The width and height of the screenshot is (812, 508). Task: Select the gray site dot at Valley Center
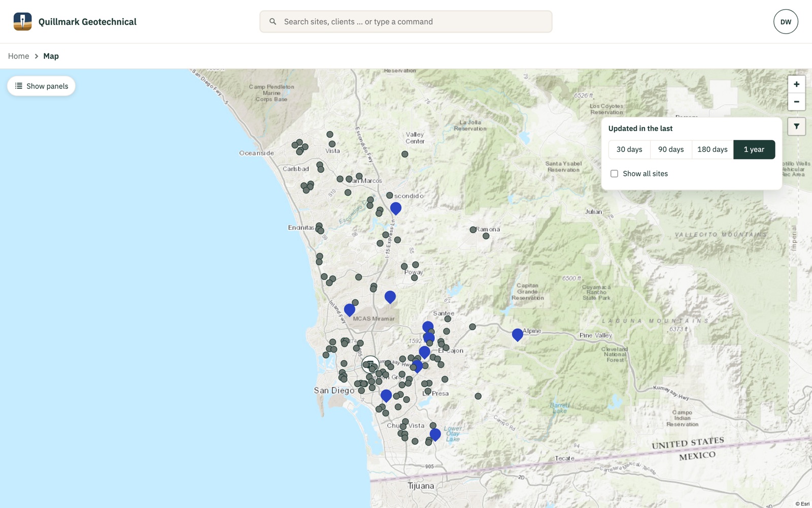click(x=404, y=154)
